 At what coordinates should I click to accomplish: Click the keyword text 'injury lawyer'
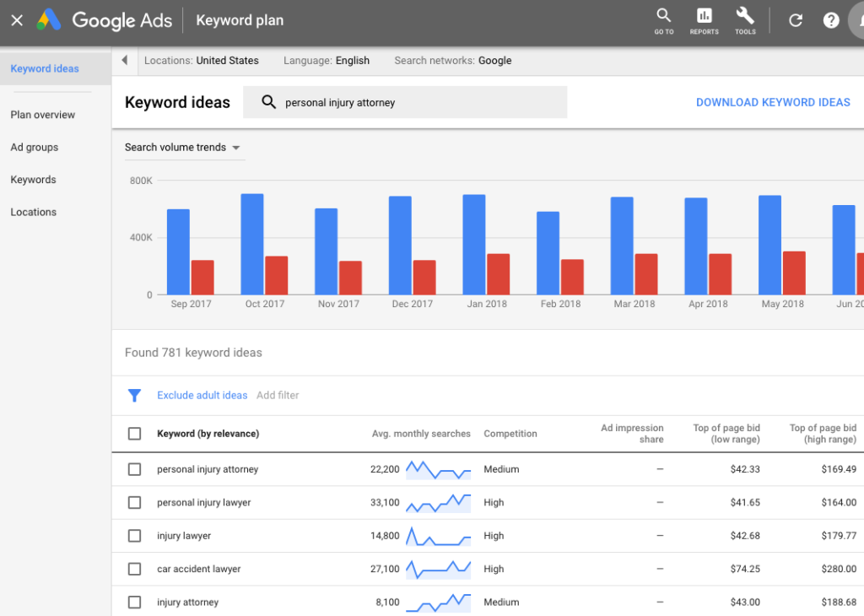184,536
